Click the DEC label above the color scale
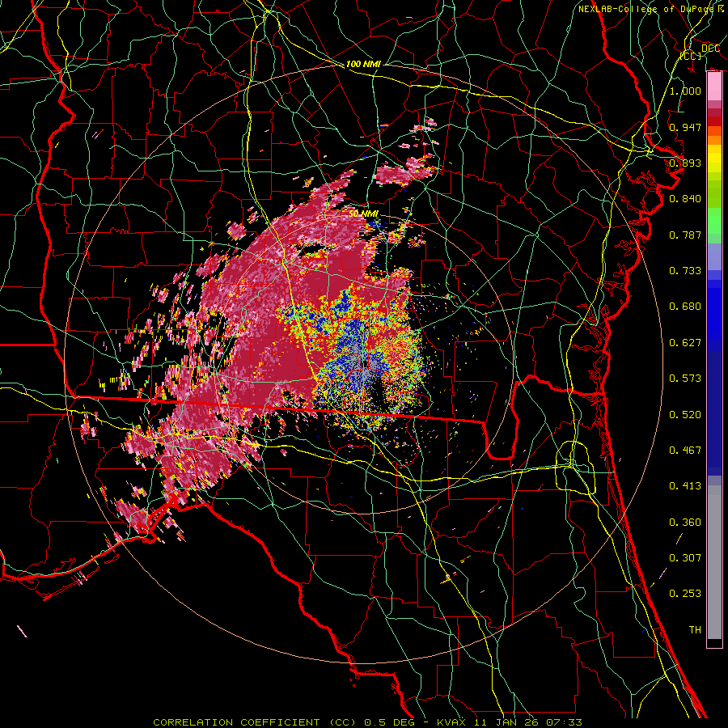728x728 pixels. click(710, 49)
